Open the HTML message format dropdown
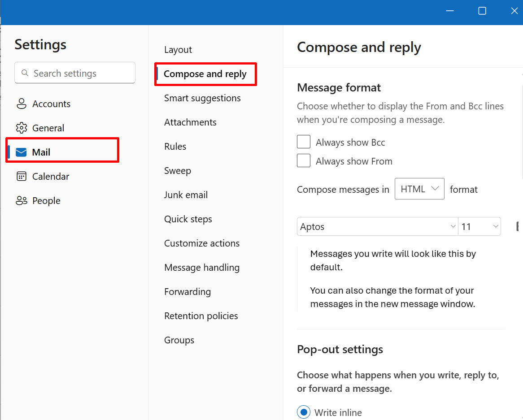523x420 pixels. pos(419,189)
